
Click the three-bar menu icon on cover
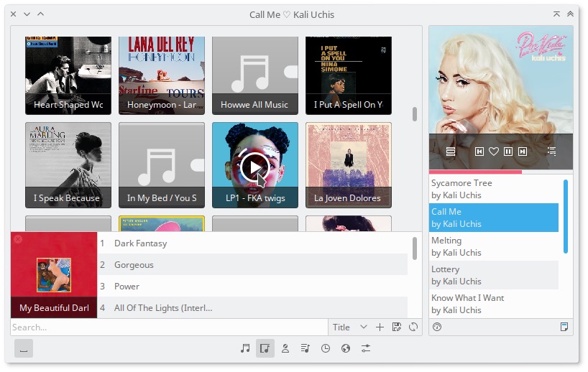click(x=451, y=152)
